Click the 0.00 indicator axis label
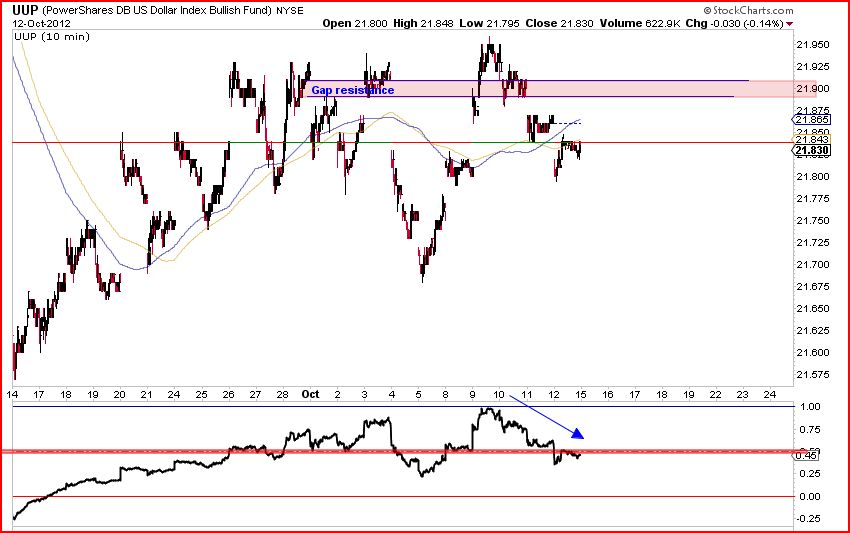The height and width of the screenshot is (533, 850). pyautogui.click(x=810, y=496)
